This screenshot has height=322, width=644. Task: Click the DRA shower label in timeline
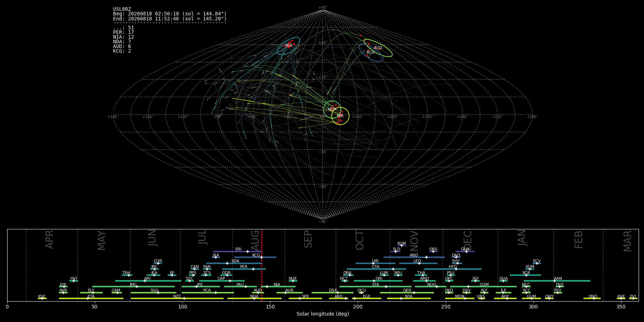(x=347, y=273)
